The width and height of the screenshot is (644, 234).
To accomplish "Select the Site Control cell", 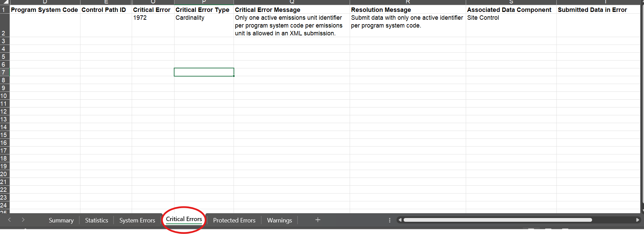I will point(511,26).
